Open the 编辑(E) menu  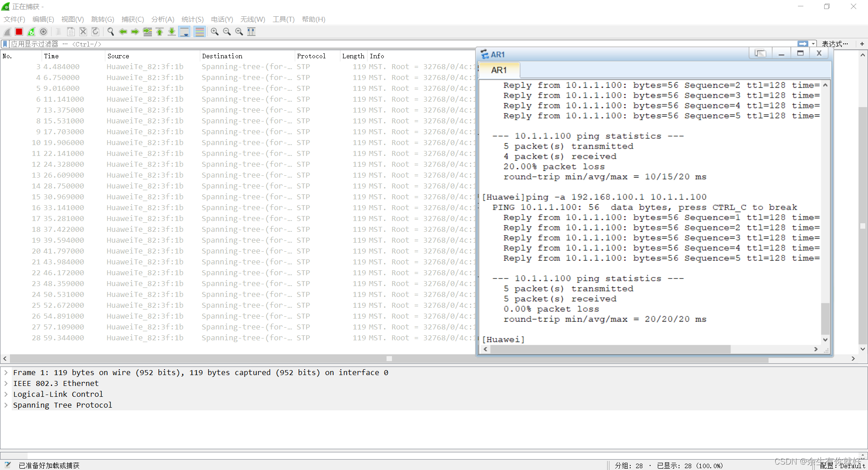coord(43,19)
